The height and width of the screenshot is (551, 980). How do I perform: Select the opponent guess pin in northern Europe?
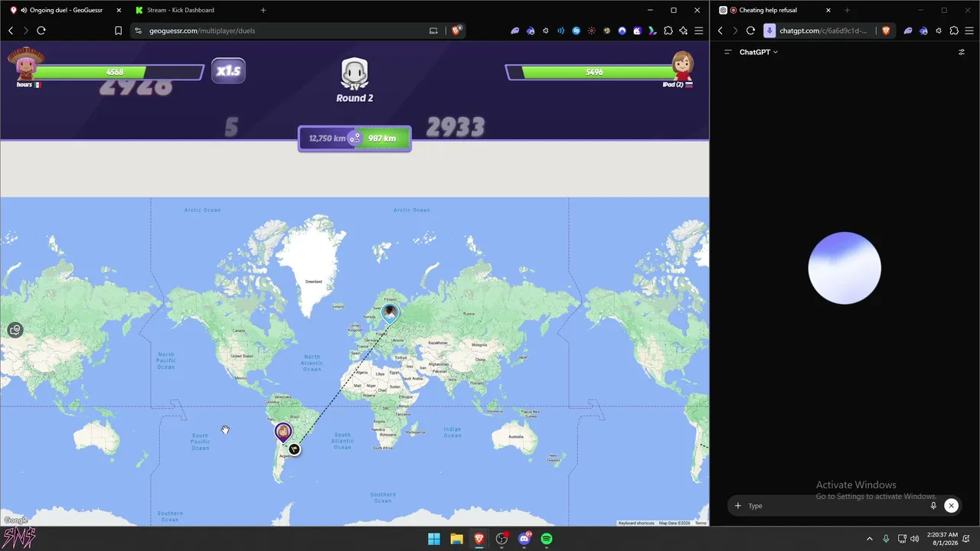tap(390, 312)
